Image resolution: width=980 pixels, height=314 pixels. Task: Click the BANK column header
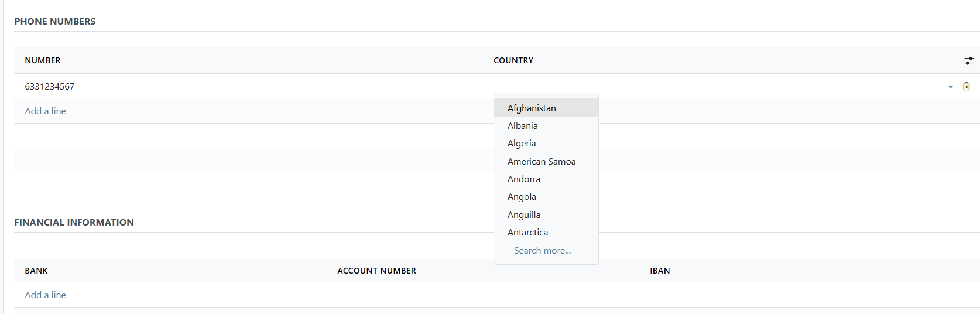point(36,271)
